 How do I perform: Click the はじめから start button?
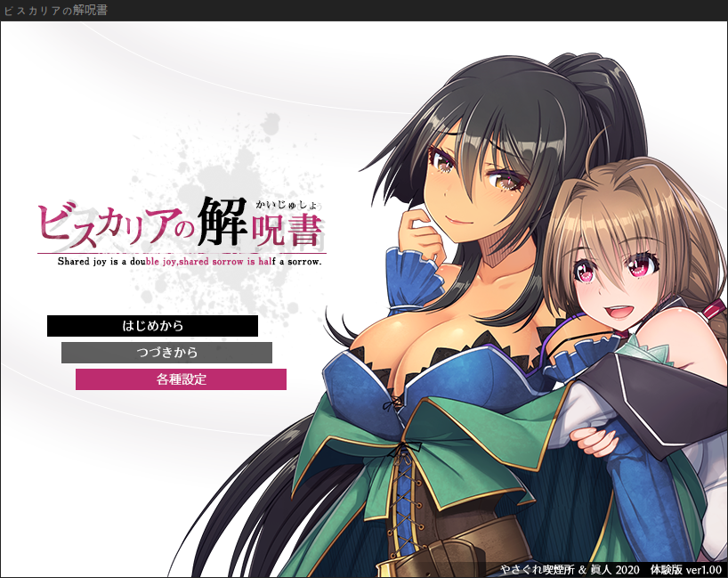coord(152,326)
